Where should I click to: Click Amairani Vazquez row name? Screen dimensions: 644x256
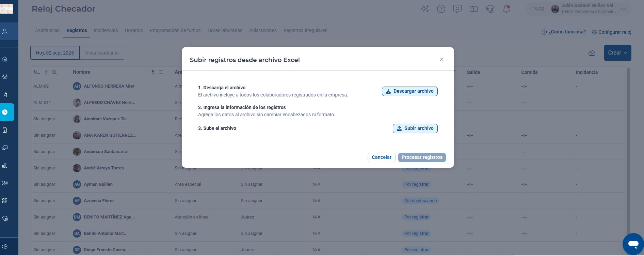coord(107,119)
